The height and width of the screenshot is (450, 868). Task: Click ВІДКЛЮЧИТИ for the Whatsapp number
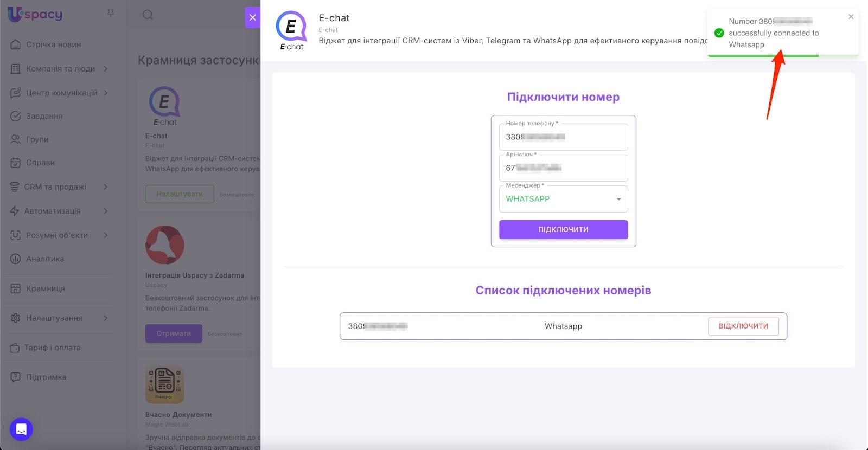pos(743,326)
